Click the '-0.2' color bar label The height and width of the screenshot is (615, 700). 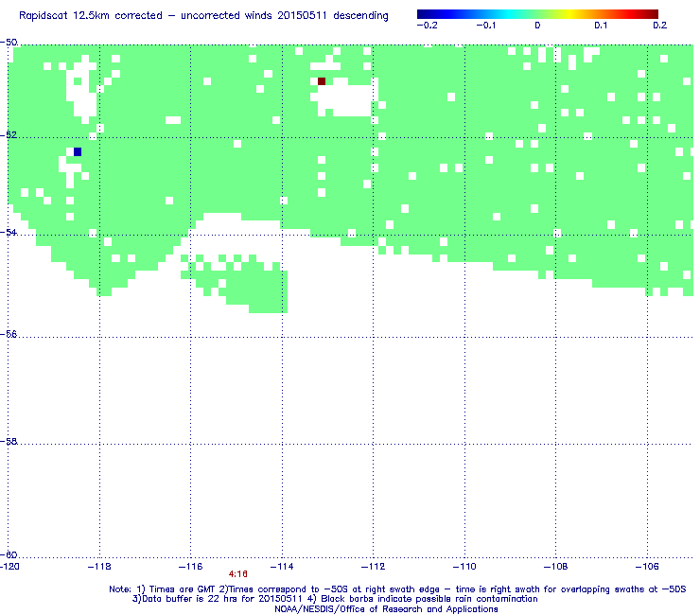tap(428, 26)
